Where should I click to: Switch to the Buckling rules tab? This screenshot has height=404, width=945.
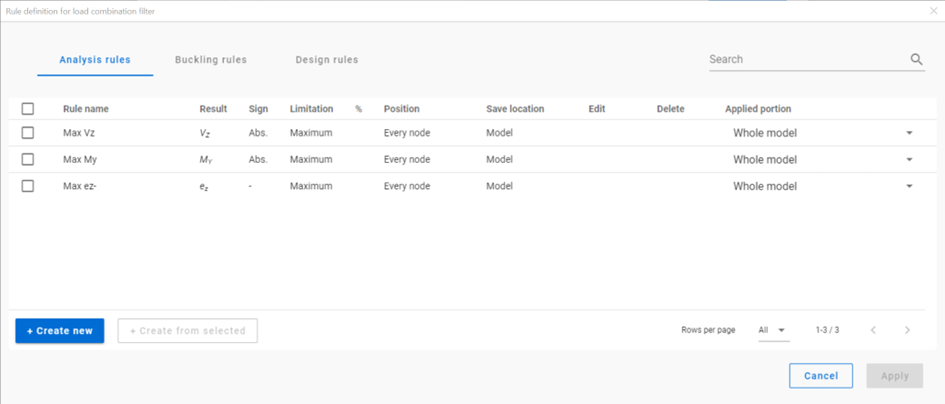click(x=211, y=60)
